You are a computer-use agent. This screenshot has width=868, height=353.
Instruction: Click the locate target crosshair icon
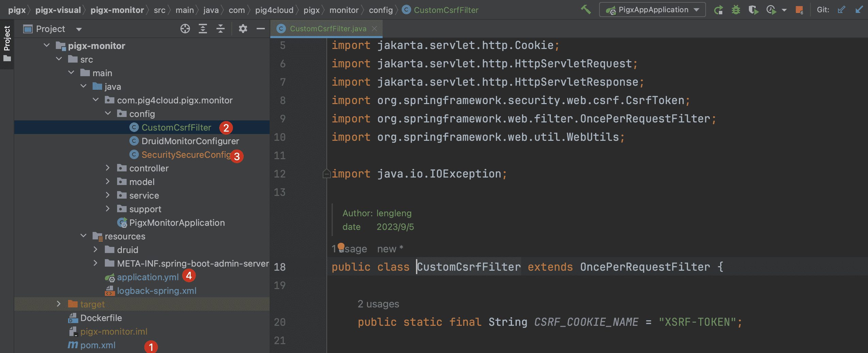pyautogui.click(x=185, y=29)
